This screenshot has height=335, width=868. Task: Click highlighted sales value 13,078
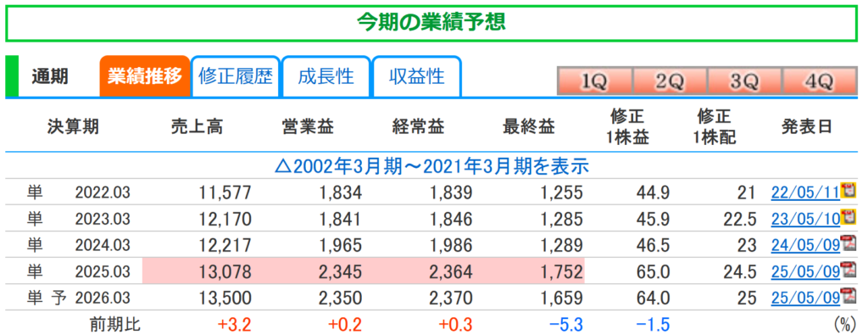(x=225, y=272)
